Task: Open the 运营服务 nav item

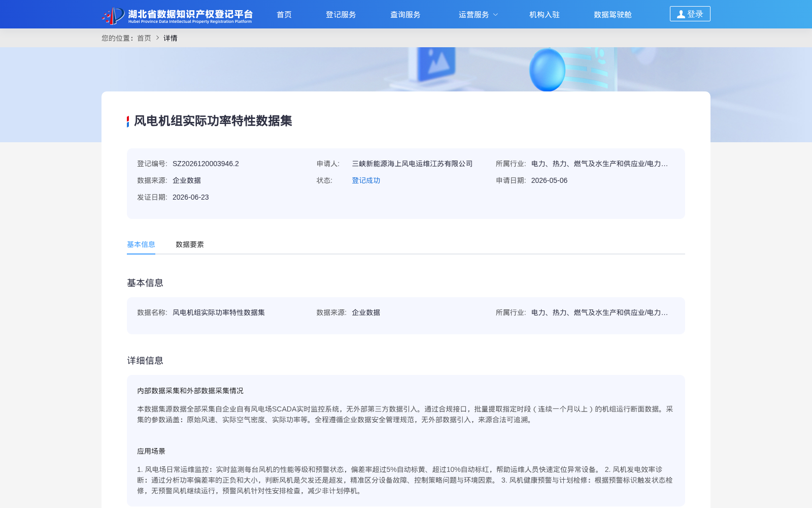Action: coord(474,15)
